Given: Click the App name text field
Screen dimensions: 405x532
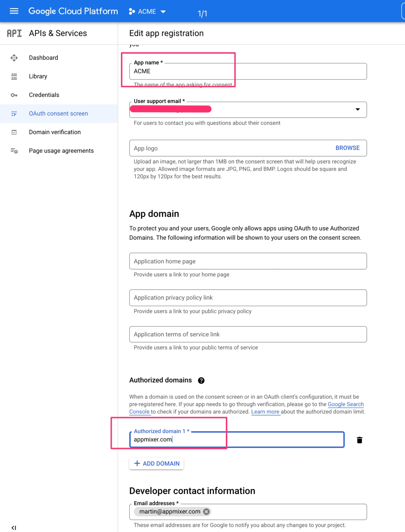Looking at the screenshot, I should (248, 72).
